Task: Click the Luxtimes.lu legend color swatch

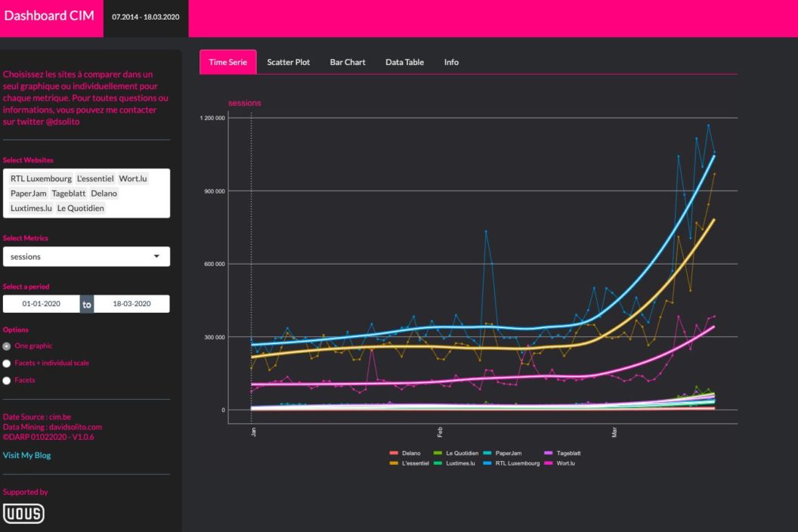Action: [438, 463]
